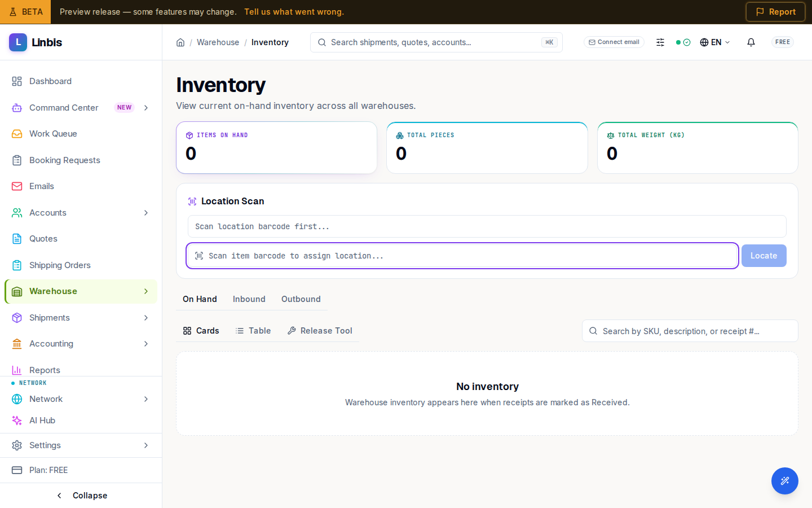812x508 pixels.
Task: Click the Shipping Orders icon
Action: coord(17,265)
